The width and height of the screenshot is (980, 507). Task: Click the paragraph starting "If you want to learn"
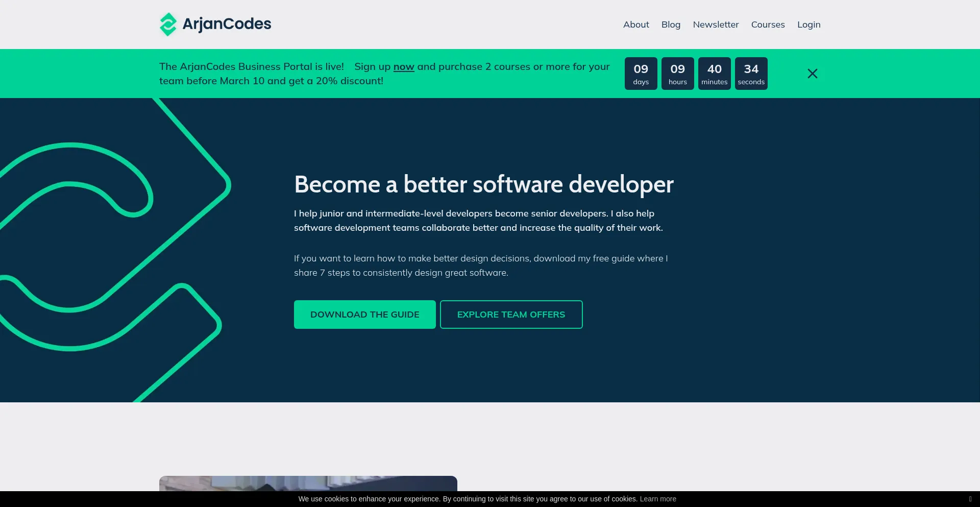[x=481, y=265]
